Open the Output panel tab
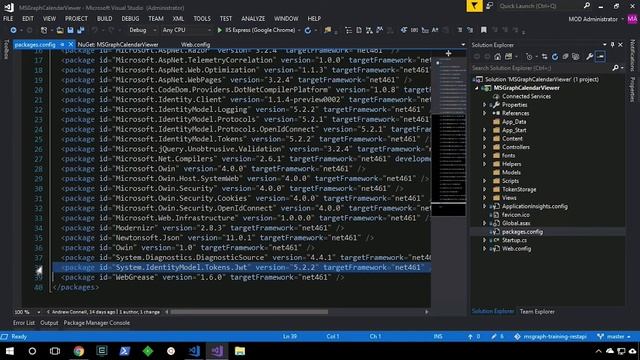Screen dimensions: 640x360 tap(49, 323)
